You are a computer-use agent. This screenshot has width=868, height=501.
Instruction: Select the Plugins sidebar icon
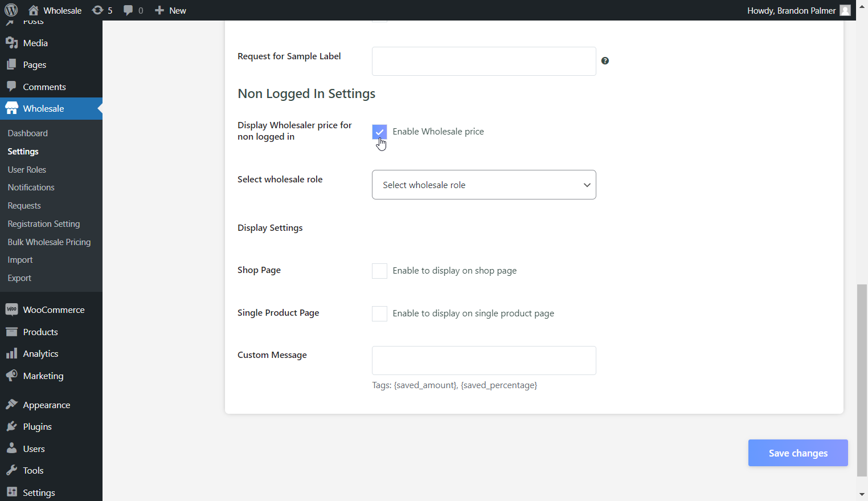(x=12, y=426)
